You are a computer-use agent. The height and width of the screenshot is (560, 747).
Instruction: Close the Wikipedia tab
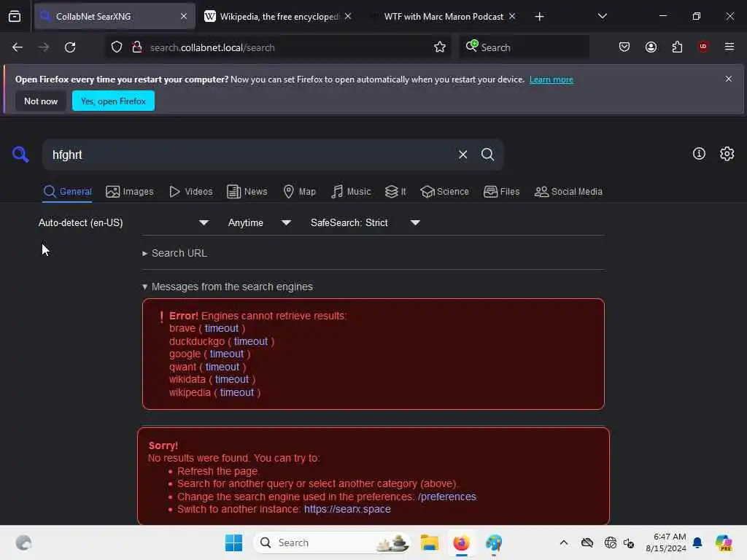(x=348, y=16)
